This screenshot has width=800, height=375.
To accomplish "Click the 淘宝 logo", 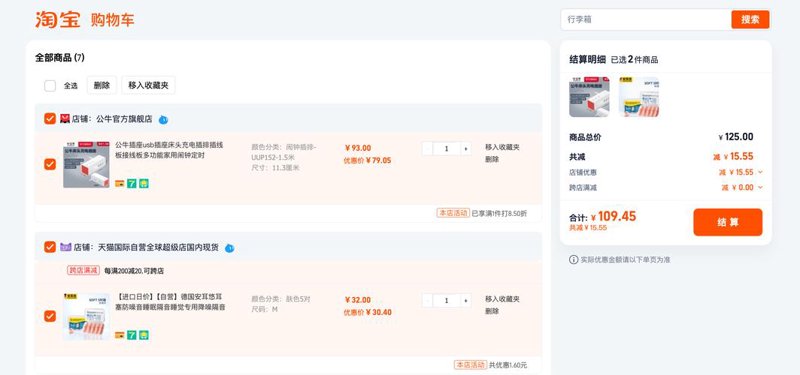I will coord(58,19).
